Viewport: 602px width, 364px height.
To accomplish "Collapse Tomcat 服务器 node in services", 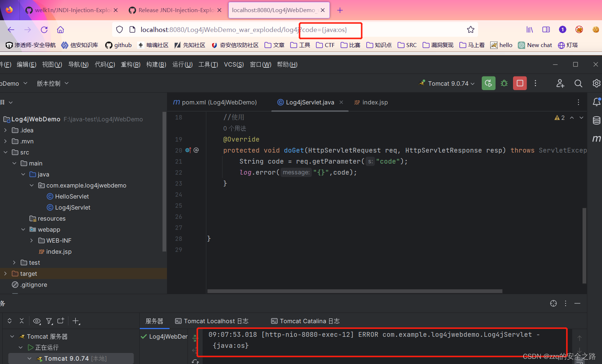I will (12, 336).
